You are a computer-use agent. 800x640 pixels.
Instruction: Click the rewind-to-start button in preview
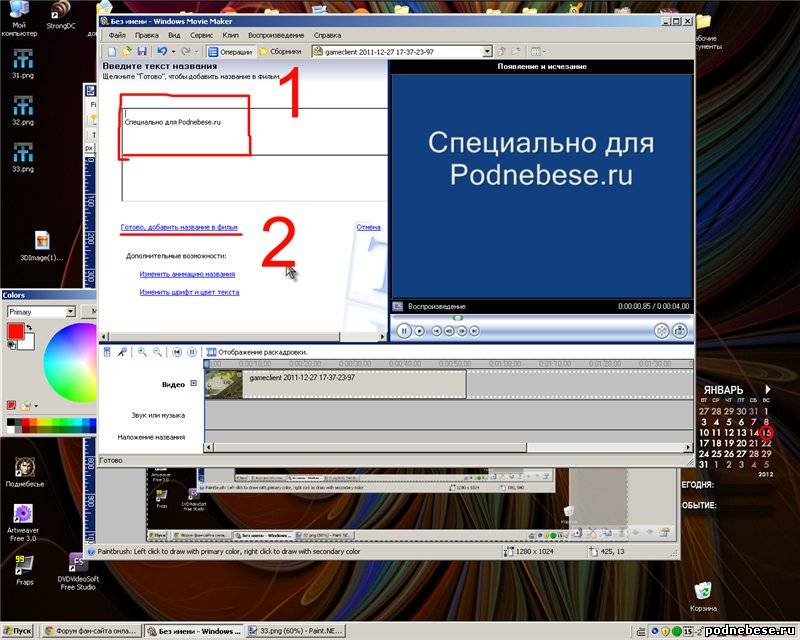click(437, 331)
